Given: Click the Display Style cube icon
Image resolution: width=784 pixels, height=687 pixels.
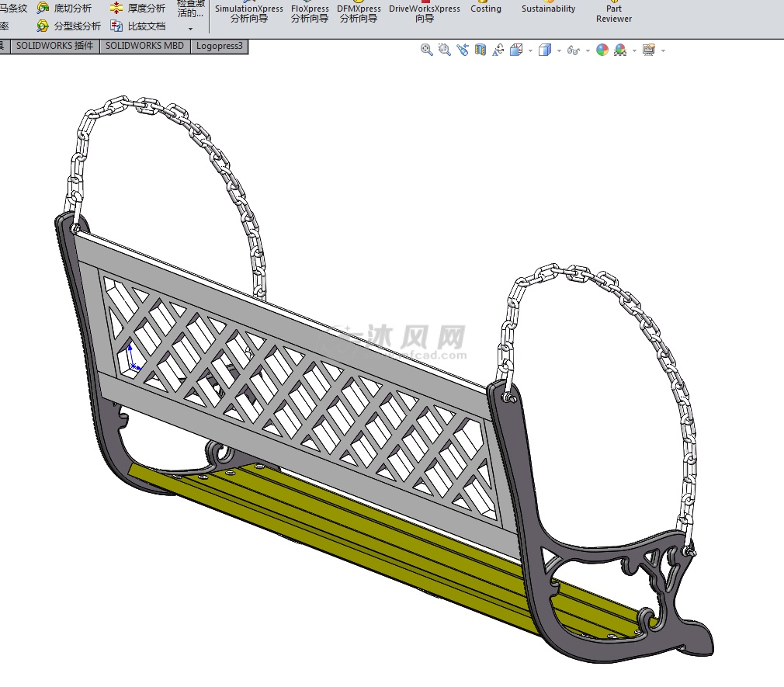Looking at the screenshot, I should pos(545,50).
